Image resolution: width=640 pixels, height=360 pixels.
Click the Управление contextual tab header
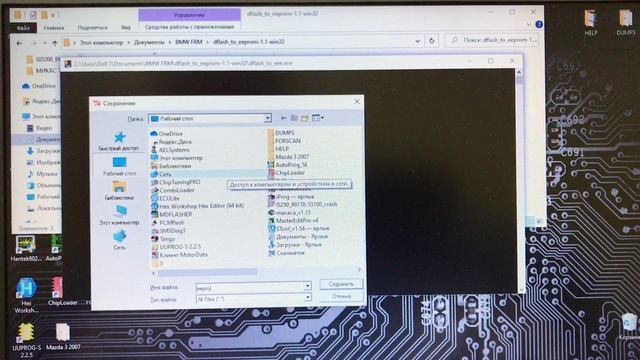click(189, 15)
